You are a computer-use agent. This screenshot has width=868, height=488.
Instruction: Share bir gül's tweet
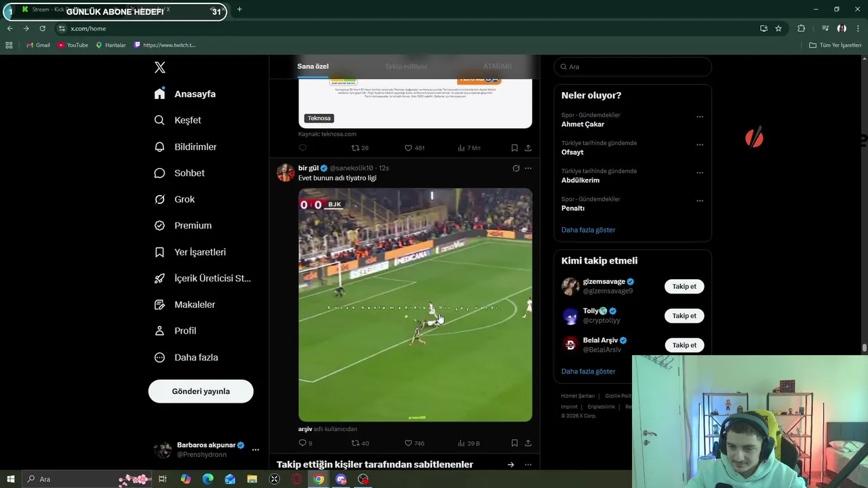[x=528, y=443]
